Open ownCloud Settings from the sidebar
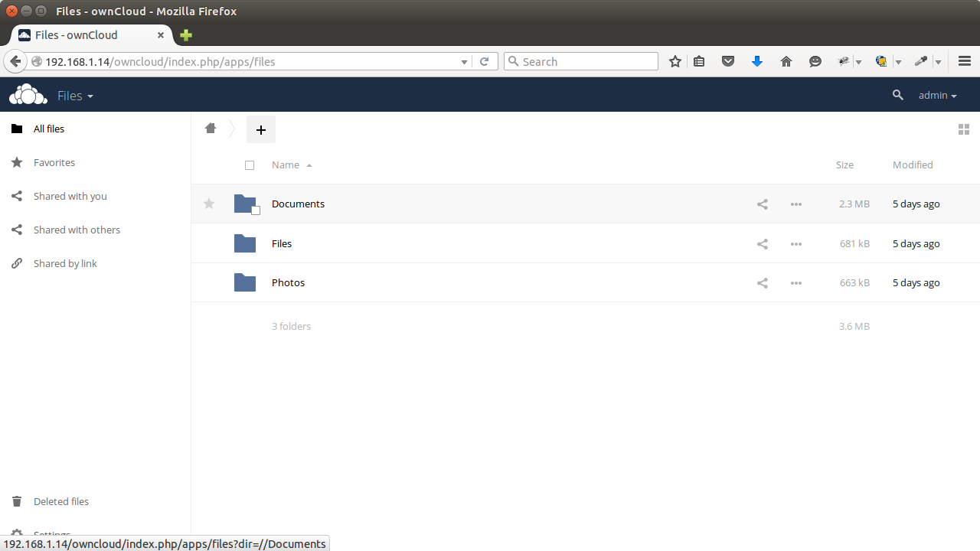 pos(51,534)
